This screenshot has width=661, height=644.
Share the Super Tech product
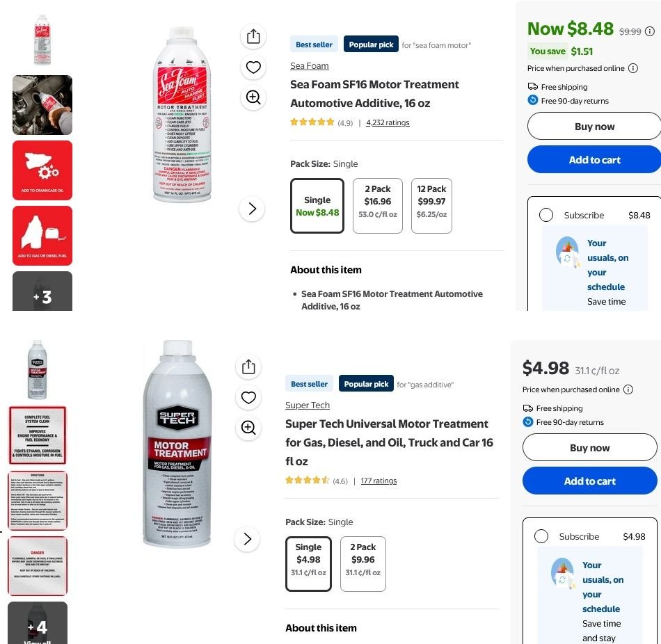click(248, 367)
